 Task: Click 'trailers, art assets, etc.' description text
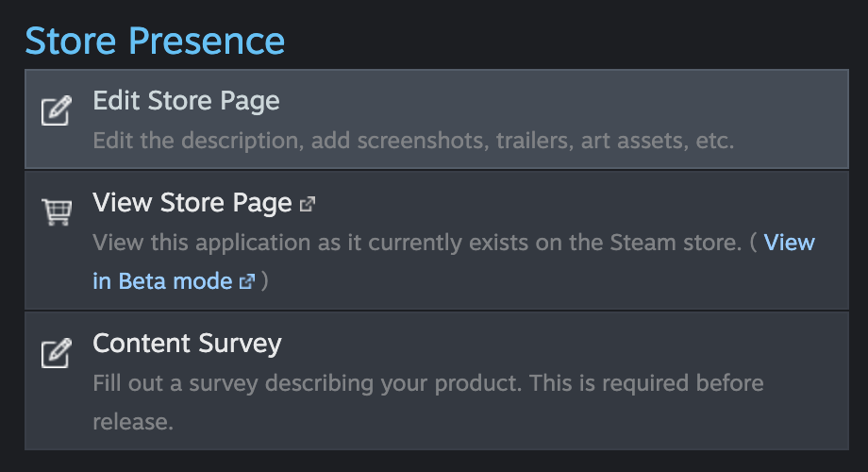pos(615,141)
